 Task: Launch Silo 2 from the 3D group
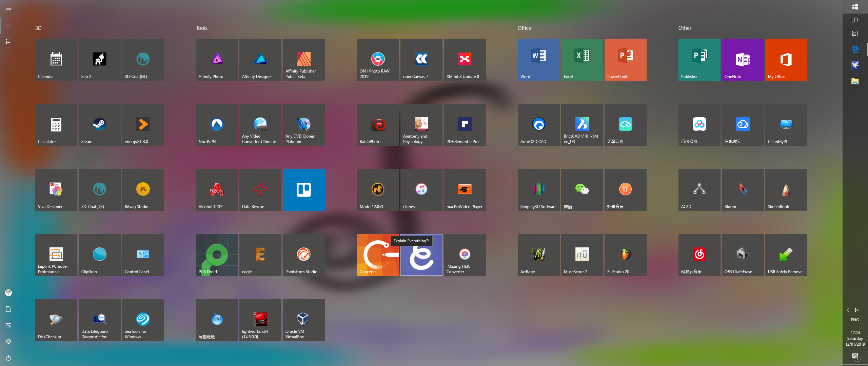[x=100, y=60]
